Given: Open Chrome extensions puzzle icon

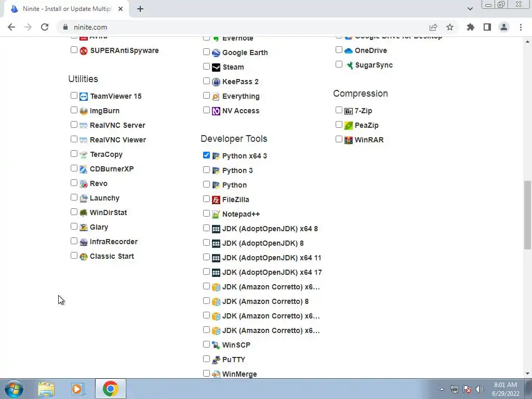Looking at the screenshot, I should point(471,27).
